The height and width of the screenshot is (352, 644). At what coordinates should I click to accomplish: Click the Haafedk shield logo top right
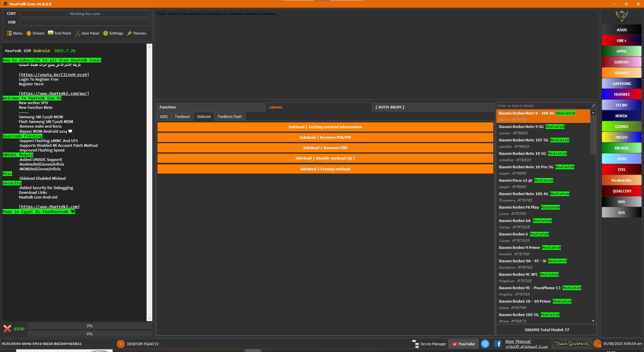point(622,16)
